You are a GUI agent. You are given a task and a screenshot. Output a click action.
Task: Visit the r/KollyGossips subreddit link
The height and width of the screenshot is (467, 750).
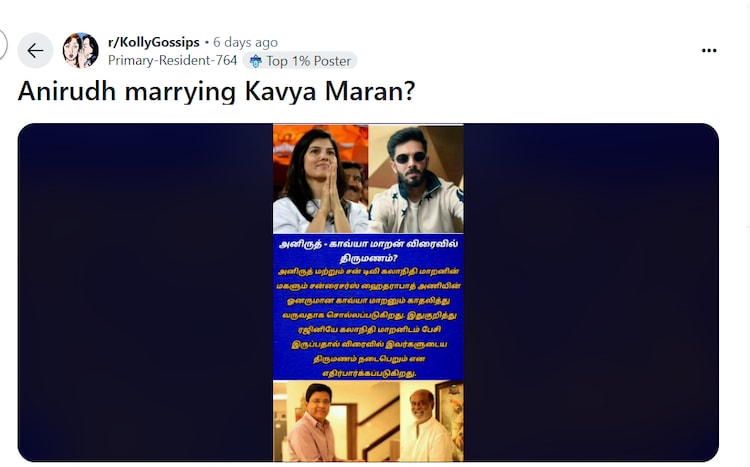coord(154,42)
